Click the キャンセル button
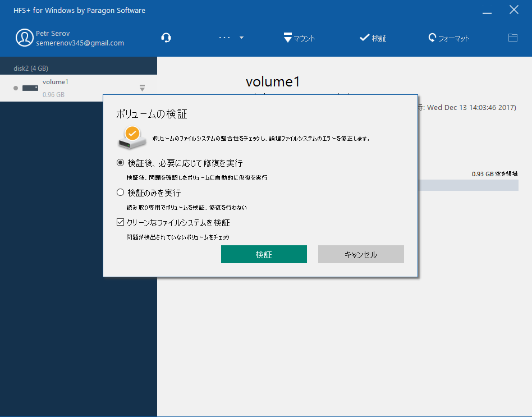The height and width of the screenshot is (417, 532). [x=361, y=254]
